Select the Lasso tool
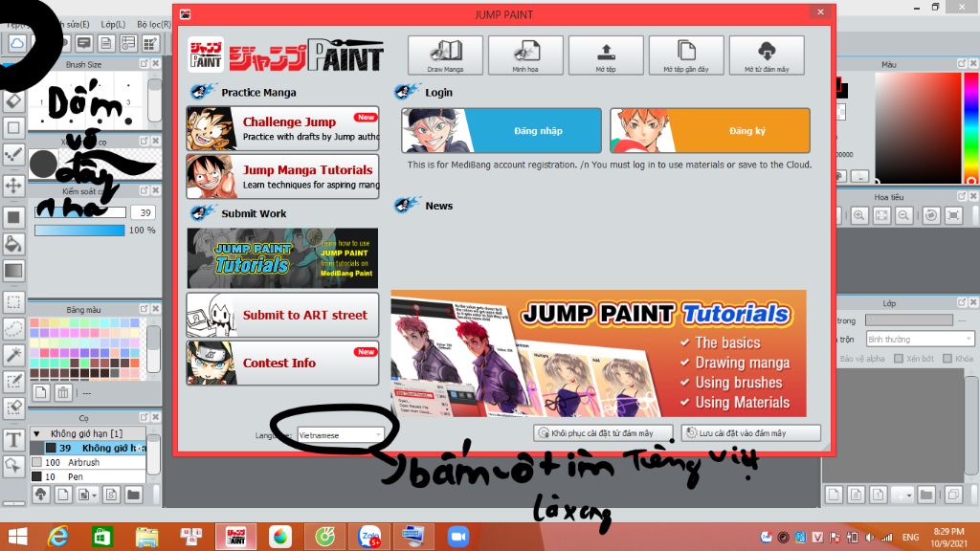Screen dimensions: 980x551 click(x=13, y=329)
